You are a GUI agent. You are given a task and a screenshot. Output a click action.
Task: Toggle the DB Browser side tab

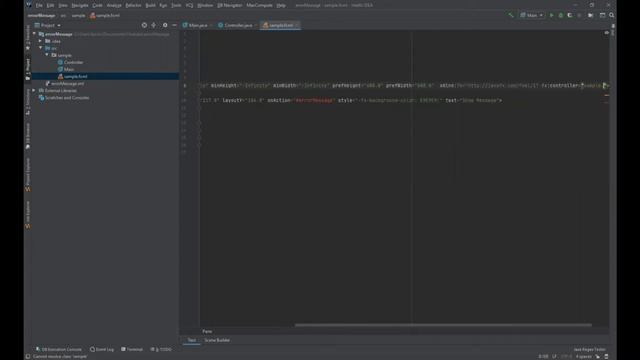pyautogui.click(x=28, y=136)
